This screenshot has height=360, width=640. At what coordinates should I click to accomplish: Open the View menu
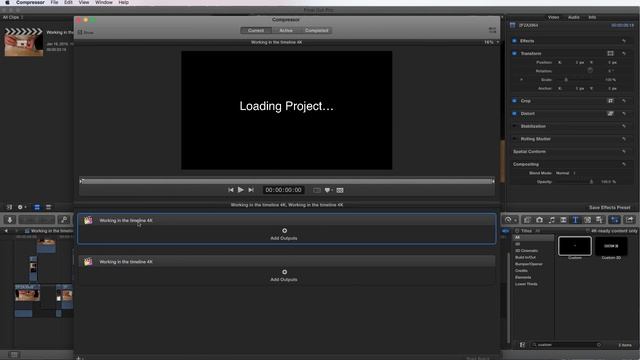(84, 2)
